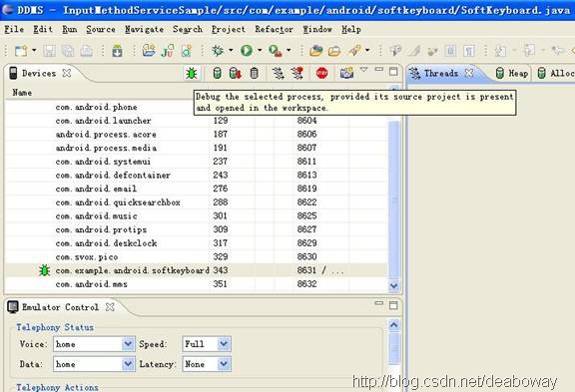This screenshot has width=575, height=392.
Task: Open the Window menu
Action: click(317, 29)
